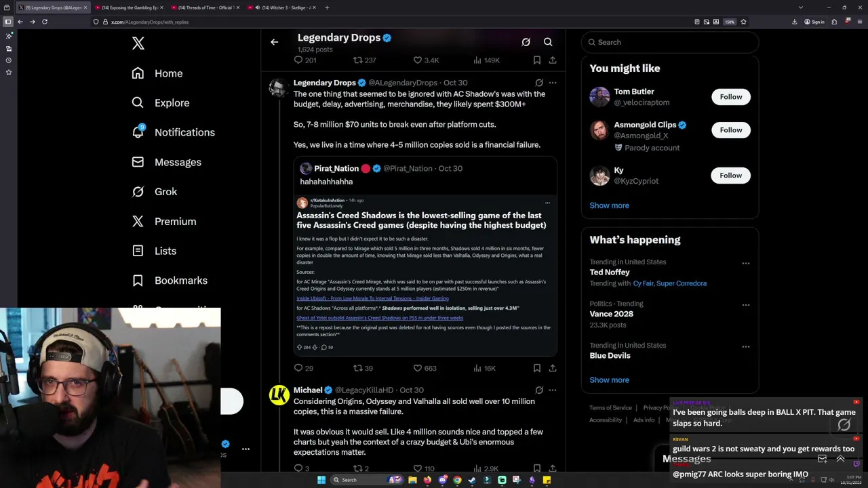Screen dimensions: 868x488
Task: Open Grok from the X sidebar
Action: [x=154, y=192]
